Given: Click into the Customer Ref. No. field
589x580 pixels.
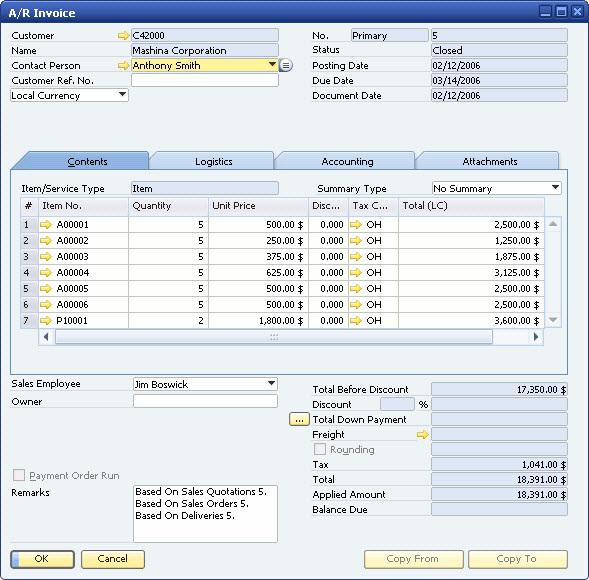Looking at the screenshot, I should (x=205, y=80).
